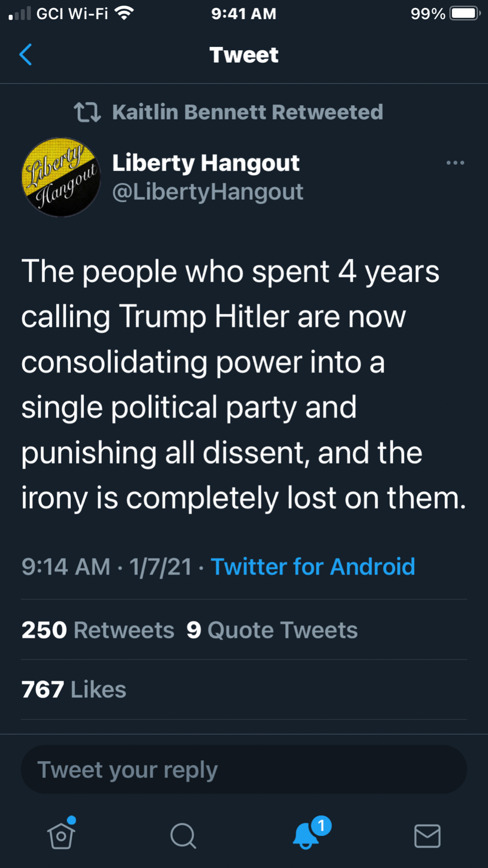Viewport: 488px width, 868px height.
Task: Tap the tweet timestamp 9:14 AM
Action: [66, 566]
